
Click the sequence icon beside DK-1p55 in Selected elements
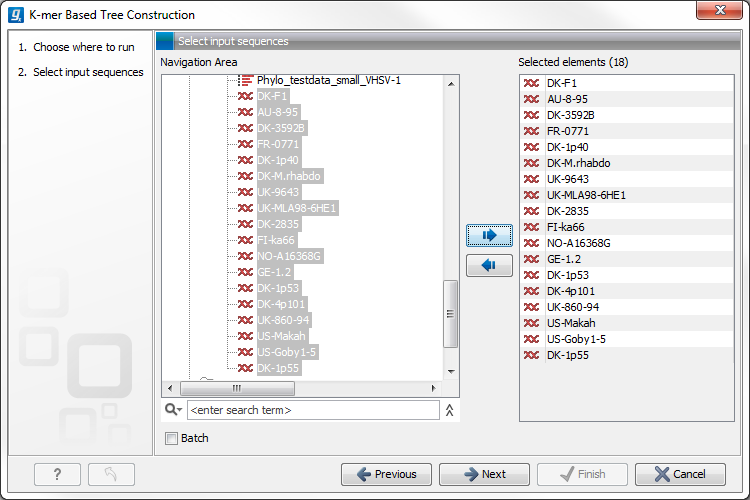pos(532,355)
